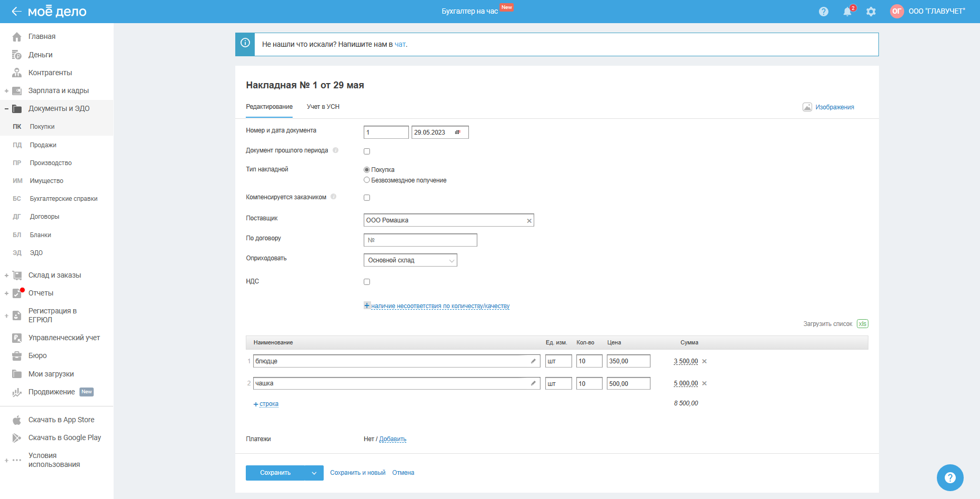Open the notifications bell
This screenshot has height=499, width=980.
847,12
